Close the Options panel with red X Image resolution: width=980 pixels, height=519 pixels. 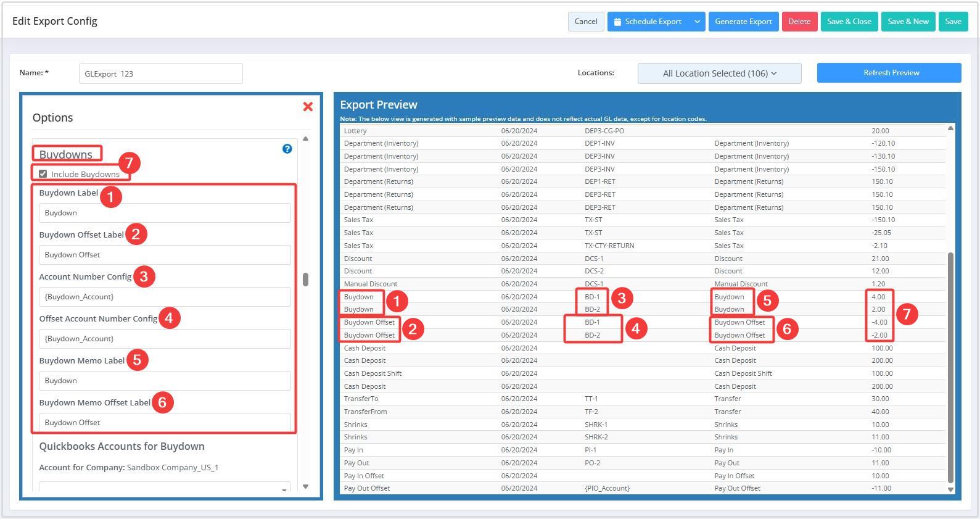(x=308, y=107)
